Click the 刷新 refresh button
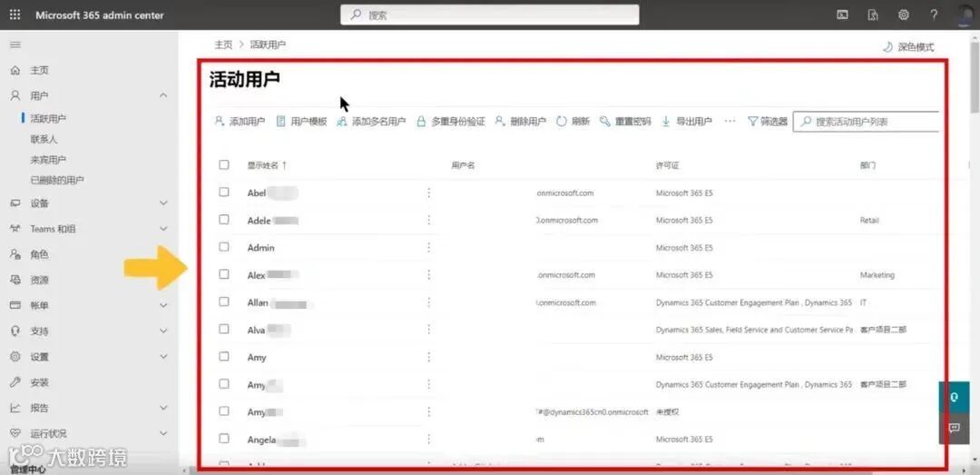Screen dimensions: 980x475 click(x=573, y=122)
